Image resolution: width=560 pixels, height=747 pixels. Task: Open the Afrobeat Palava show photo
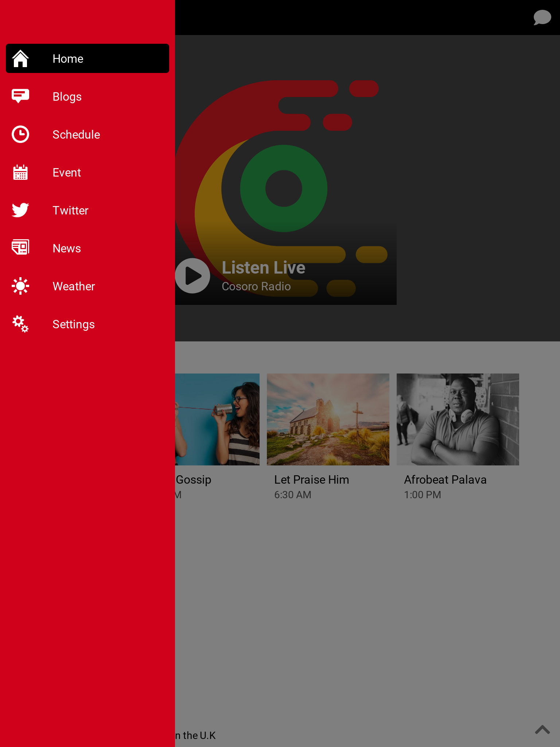[458, 419]
